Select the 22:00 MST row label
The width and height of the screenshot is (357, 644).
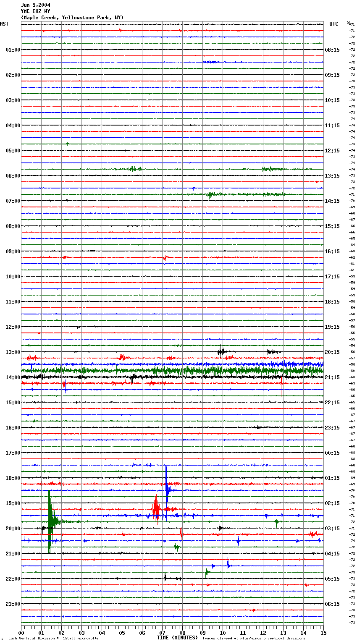click(13, 579)
